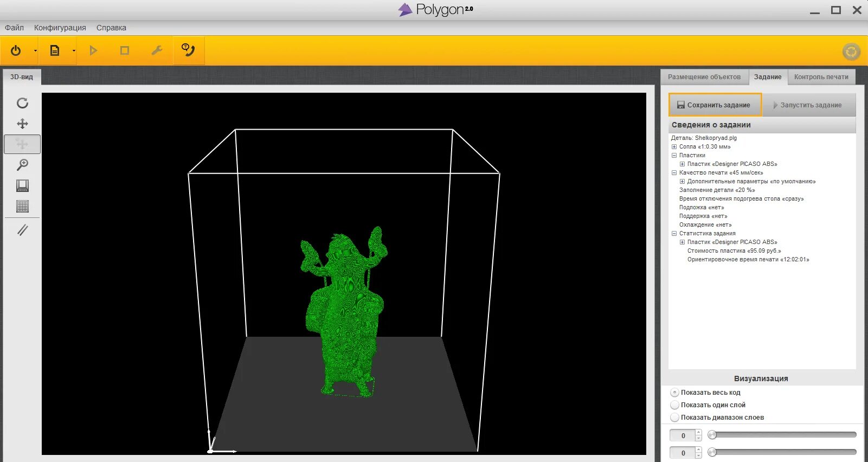Open dropdown arrow beside the document icon

pos(74,51)
